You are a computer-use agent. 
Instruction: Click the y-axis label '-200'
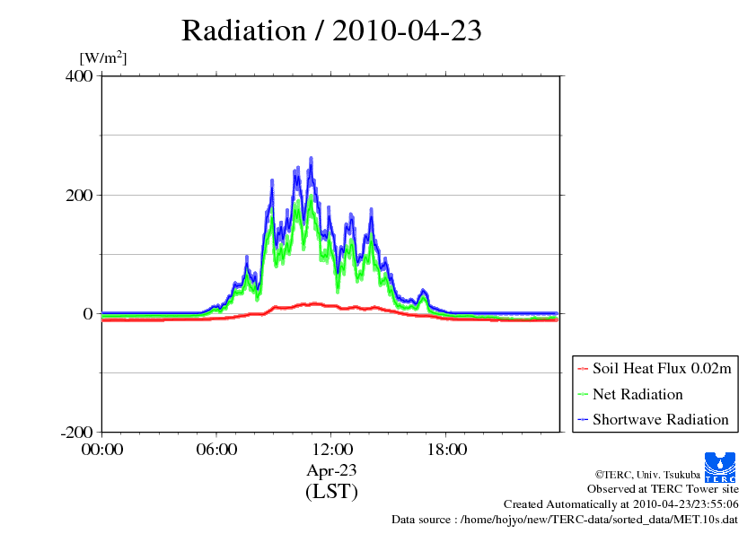click(x=76, y=433)
